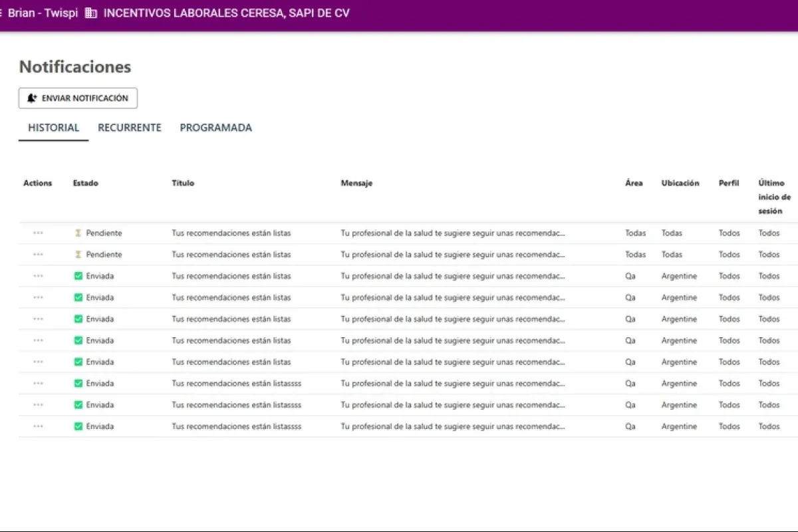
Task: Click the hourglass status icon in first row
Action: coord(78,233)
